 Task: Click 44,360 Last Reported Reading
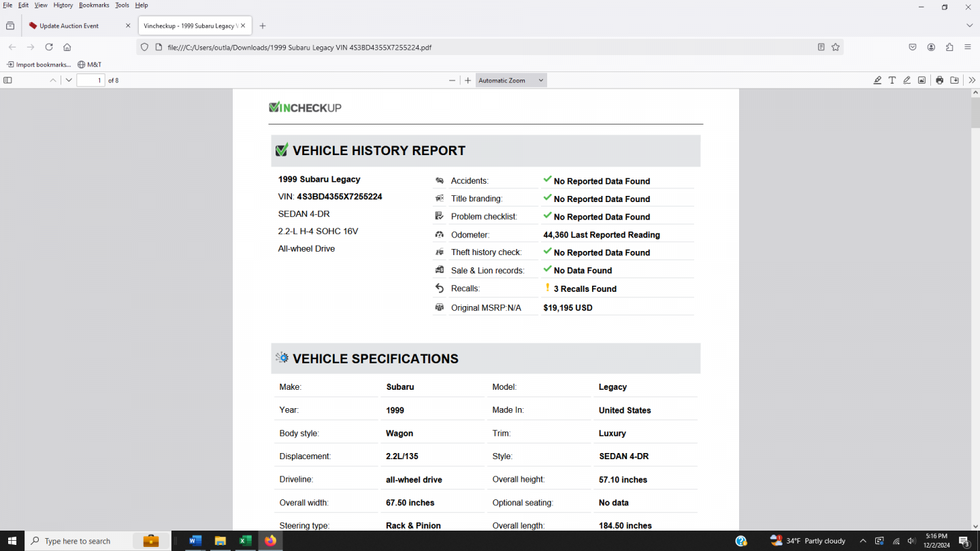point(602,235)
